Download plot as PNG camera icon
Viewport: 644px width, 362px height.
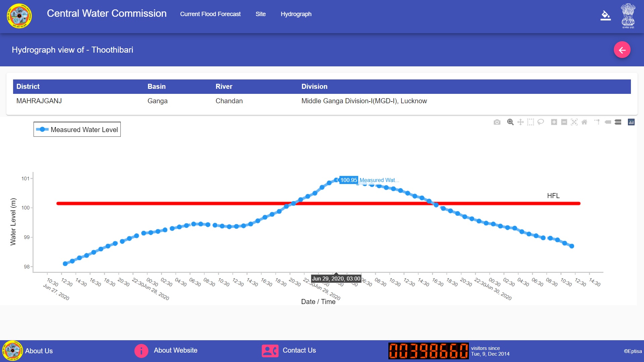(497, 122)
